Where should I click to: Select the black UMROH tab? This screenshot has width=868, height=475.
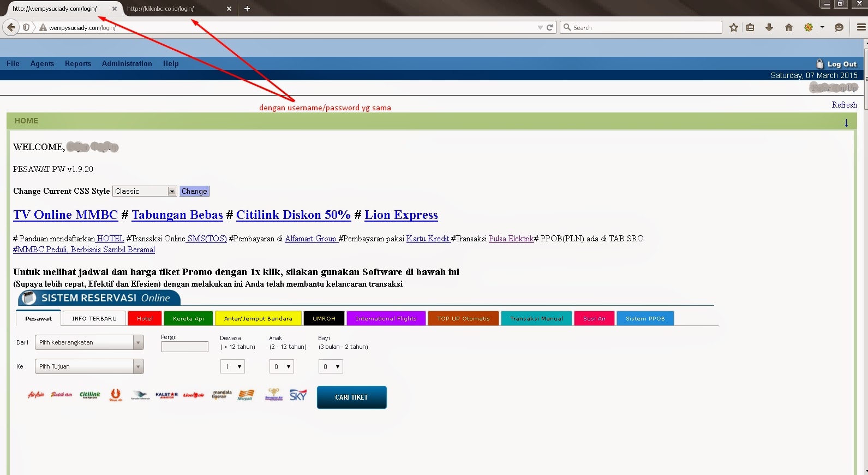pyautogui.click(x=324, y=318)
